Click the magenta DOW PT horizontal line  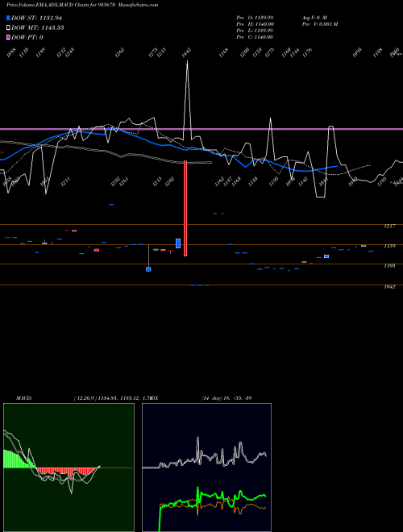tap(201, 129)
